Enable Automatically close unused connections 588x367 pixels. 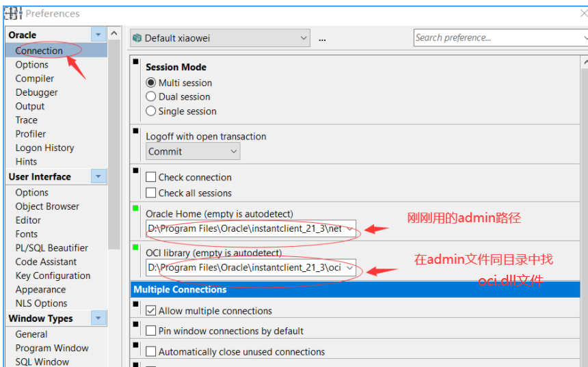[150, 352]
